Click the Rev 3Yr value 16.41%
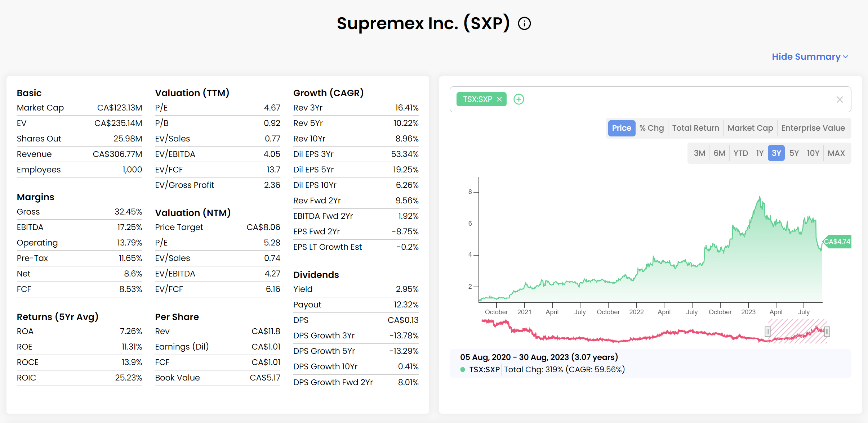The image size is (868, 423). (x=407, y=108)
